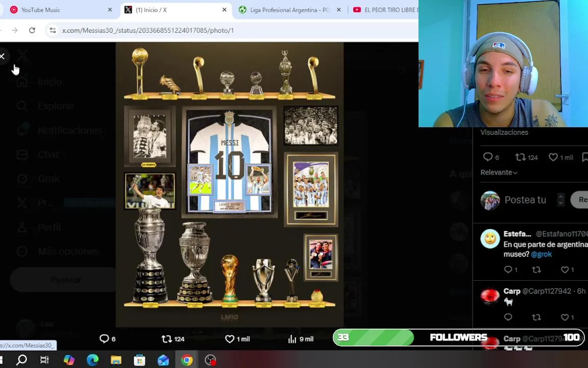Click Estefa... username in comments

[x=518, y=234]
